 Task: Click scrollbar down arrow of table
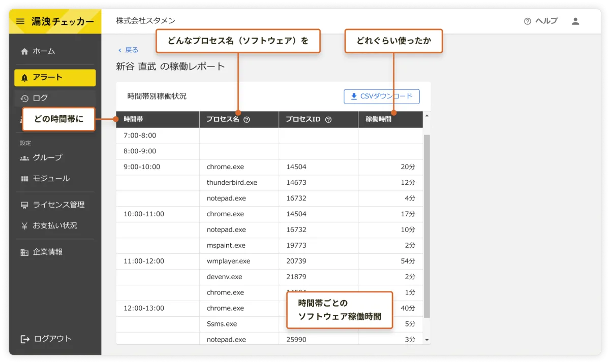pyautogui.click(x=426, y=340)
